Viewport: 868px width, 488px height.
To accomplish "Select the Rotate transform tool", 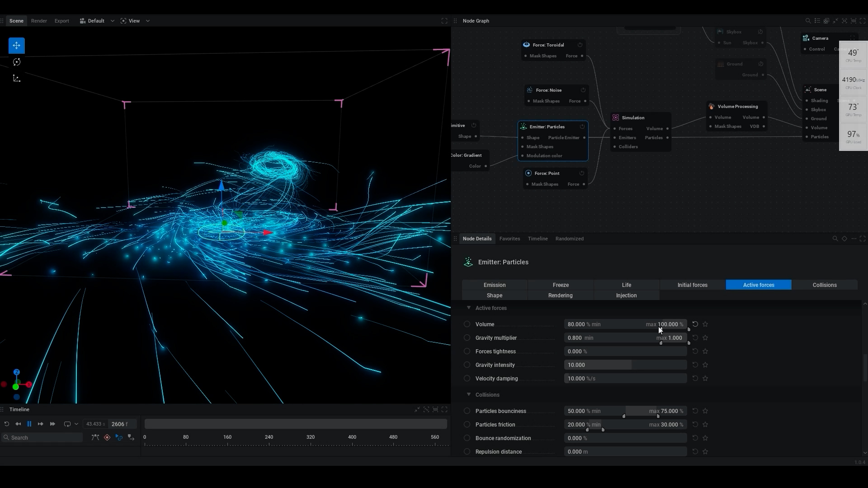I will [17, 62].
